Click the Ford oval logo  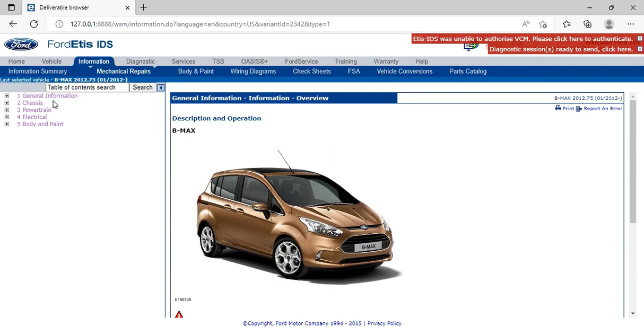[21, 45]
